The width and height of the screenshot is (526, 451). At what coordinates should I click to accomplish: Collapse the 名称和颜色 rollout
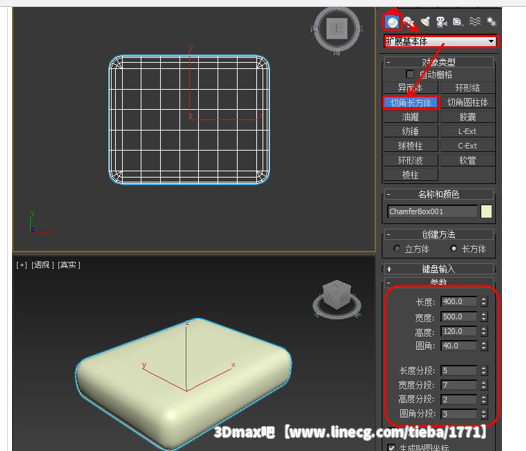coord(439,194)
